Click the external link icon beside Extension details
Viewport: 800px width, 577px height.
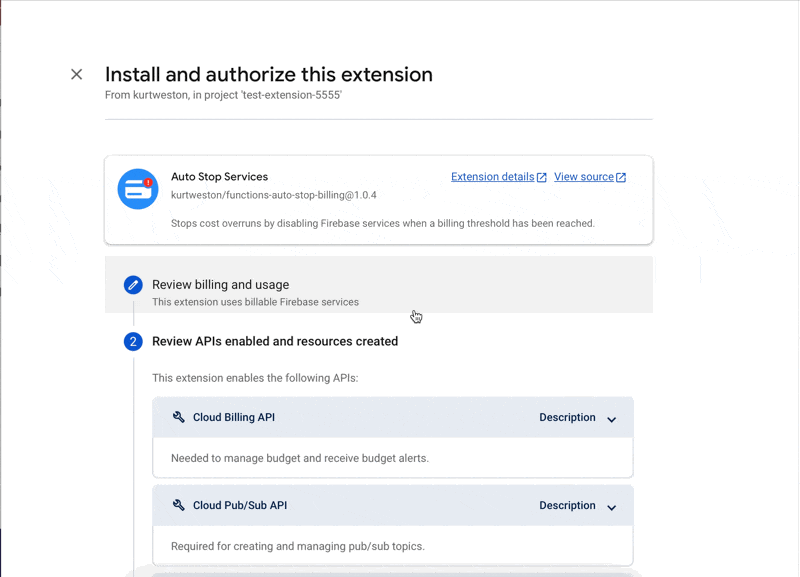(x=539, y=176)
